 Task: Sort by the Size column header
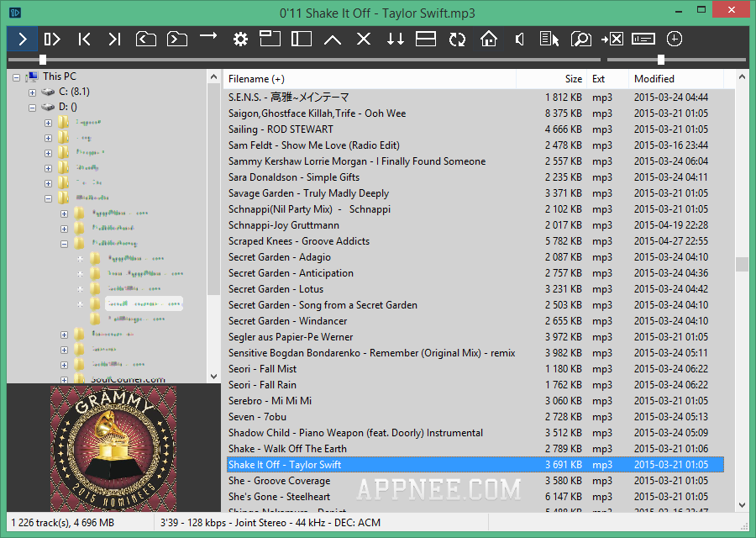click(x=551, y=79)
